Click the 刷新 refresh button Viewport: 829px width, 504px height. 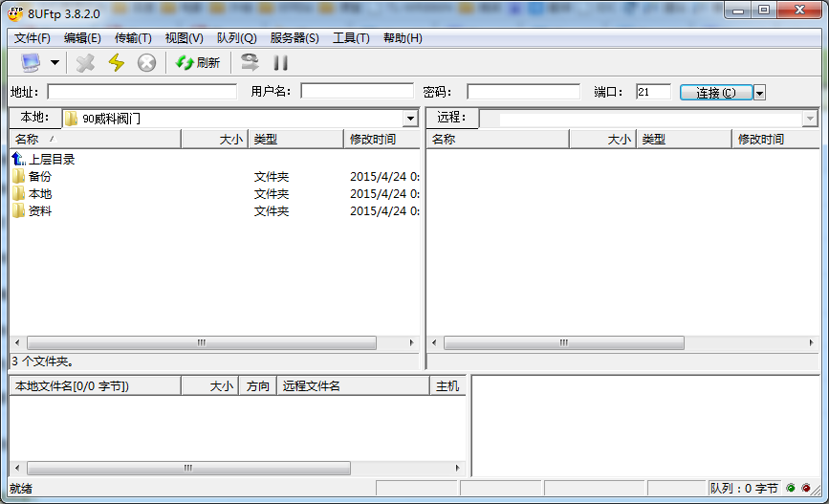(x=198, y=63)
